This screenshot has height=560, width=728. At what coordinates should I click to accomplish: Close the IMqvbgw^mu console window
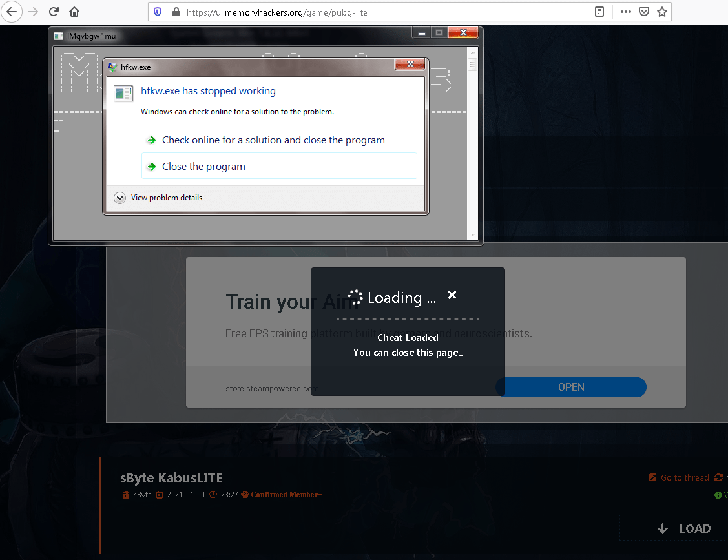pyautogui.click(x=463, y=32)
